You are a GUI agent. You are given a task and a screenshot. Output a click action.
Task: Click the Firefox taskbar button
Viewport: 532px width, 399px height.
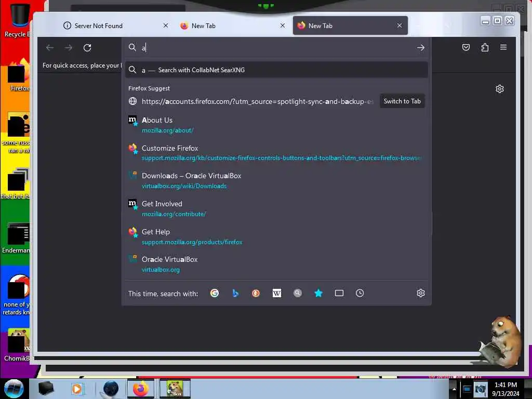[141, 389]
